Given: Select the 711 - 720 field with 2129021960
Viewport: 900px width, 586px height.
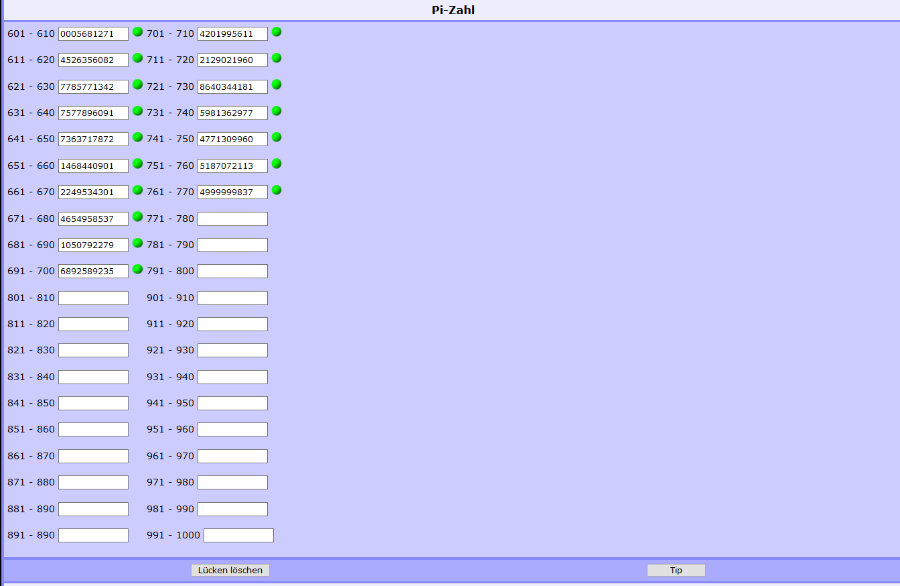Looking at the screenshot, I should click(232, 60).
